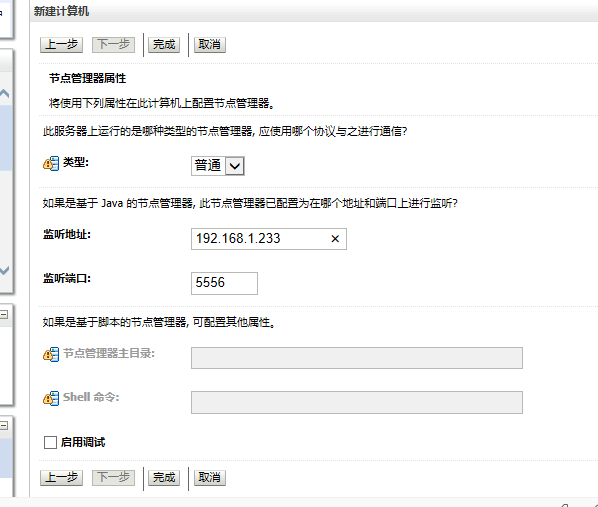The width and height of the screenshot is (598, 507).
Task: Click the top 完成 button
Action: tap(164, 45)
